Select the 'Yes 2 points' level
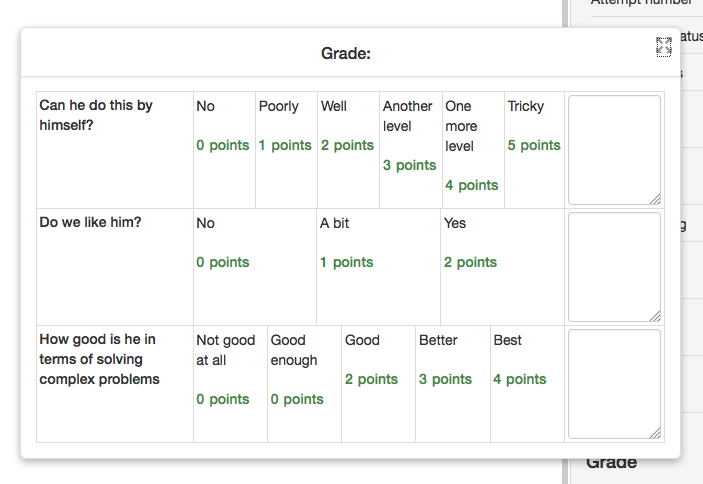This screenshot has height=484, width=703. 503,267
